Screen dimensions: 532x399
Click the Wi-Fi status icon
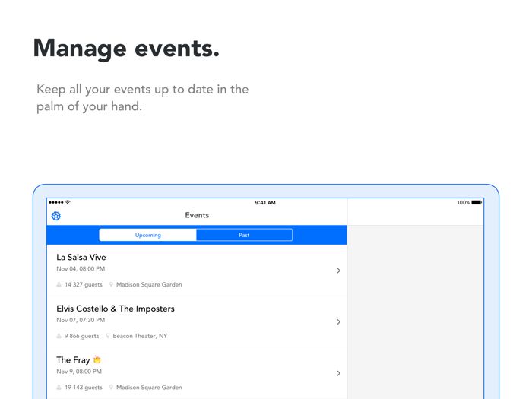(x=68, y=202)
